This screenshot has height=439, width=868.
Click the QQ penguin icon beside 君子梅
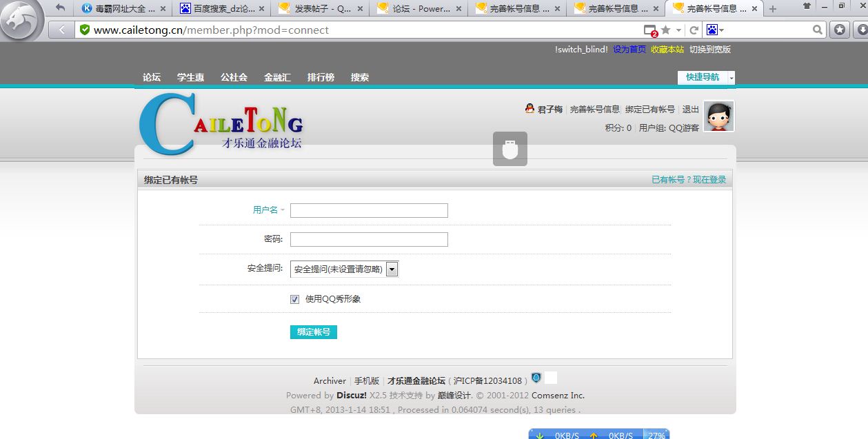(529, 109)
